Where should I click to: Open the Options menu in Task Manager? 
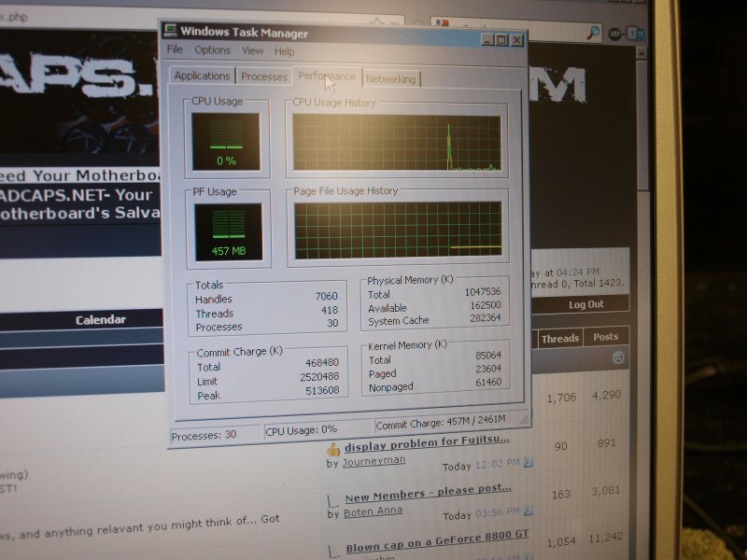[x=212, y=50]
